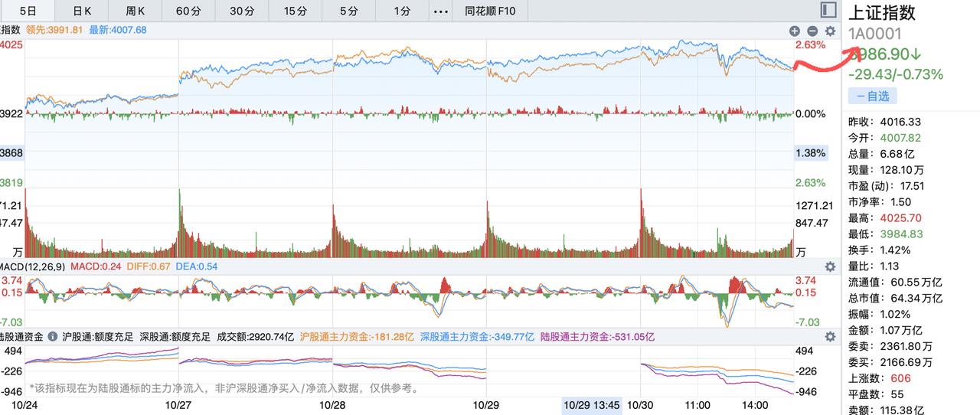Open main price chart settings gear
The image size is (980, 415).
tap(830, 31)
